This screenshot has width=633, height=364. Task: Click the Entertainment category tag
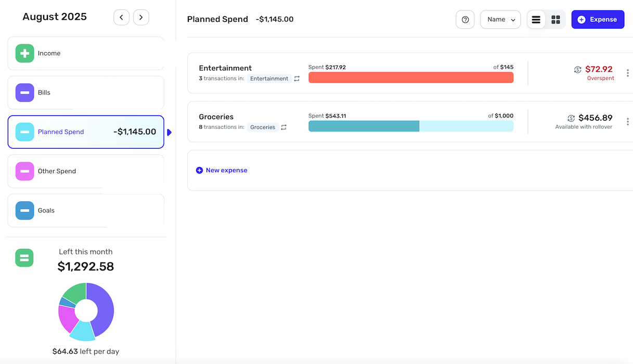tap(269, 79)
